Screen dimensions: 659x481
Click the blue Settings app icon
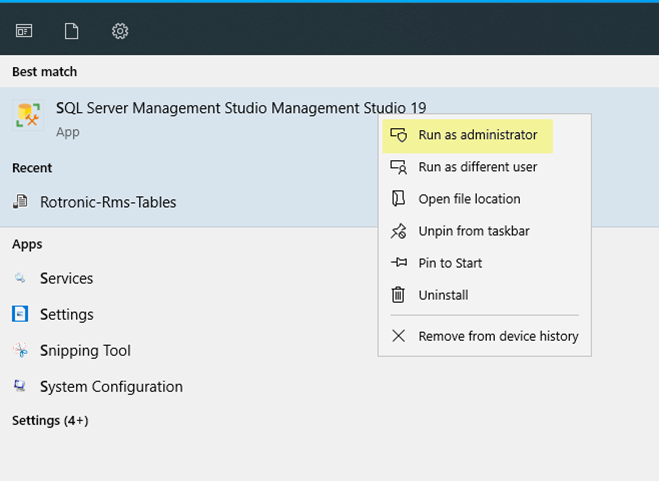20,314
